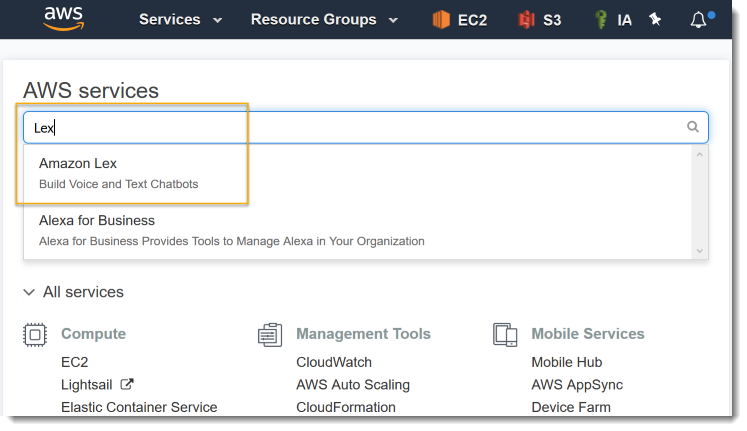The height and width of the screenshot is (431, 747).
Task: Open the AWS AppSync service link
Action: [x=577, y=385]
